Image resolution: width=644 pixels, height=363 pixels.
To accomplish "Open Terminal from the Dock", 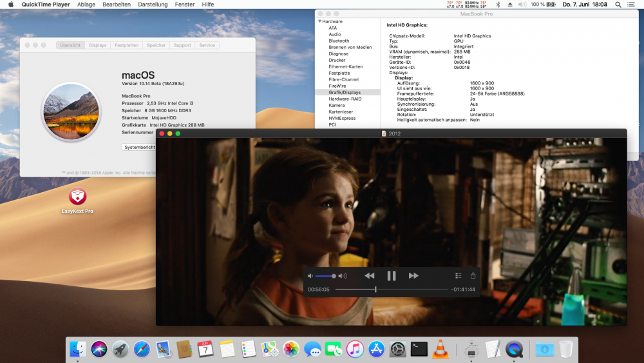I will pyautogui.click(x=419, y=349).
